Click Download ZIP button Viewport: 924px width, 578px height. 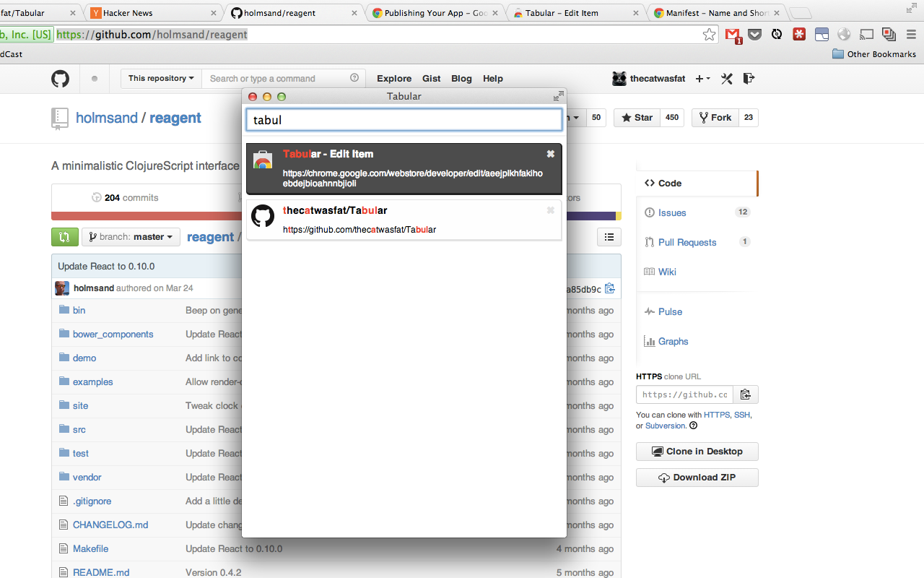[697, 478]
